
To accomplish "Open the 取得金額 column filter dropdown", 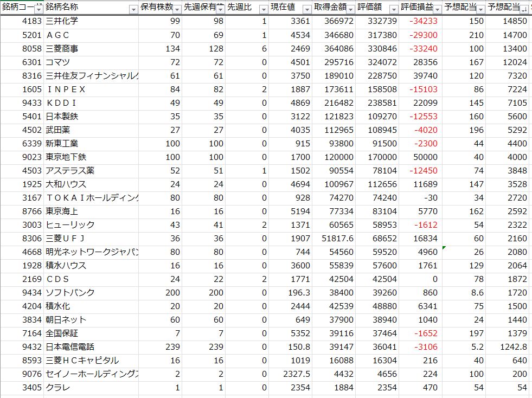I will point(350,9).
